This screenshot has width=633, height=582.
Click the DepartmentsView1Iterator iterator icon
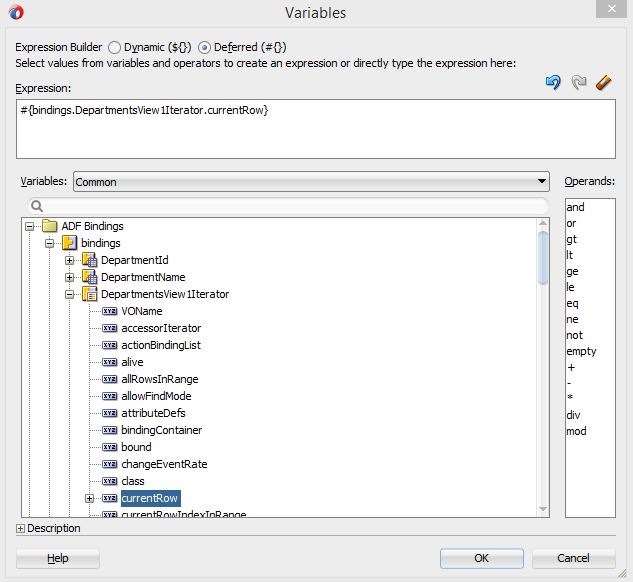point(89,294)
